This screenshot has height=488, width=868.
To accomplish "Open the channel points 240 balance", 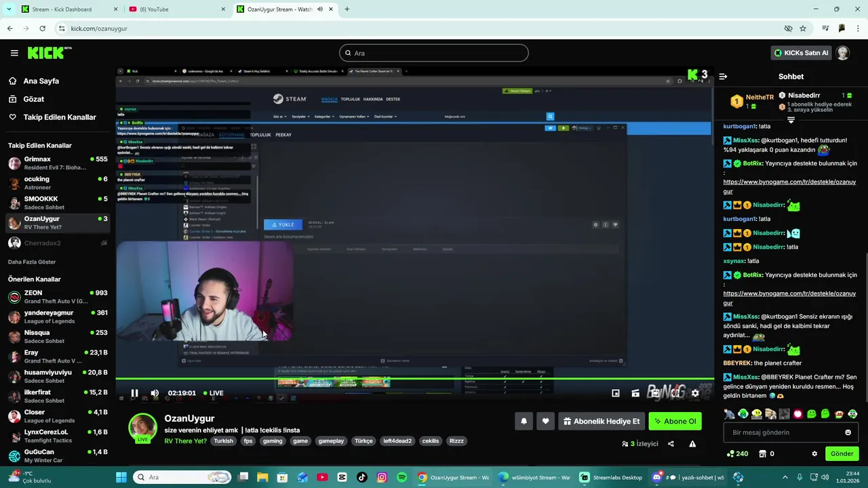I will pyautogui.click(x=737, y=453).
